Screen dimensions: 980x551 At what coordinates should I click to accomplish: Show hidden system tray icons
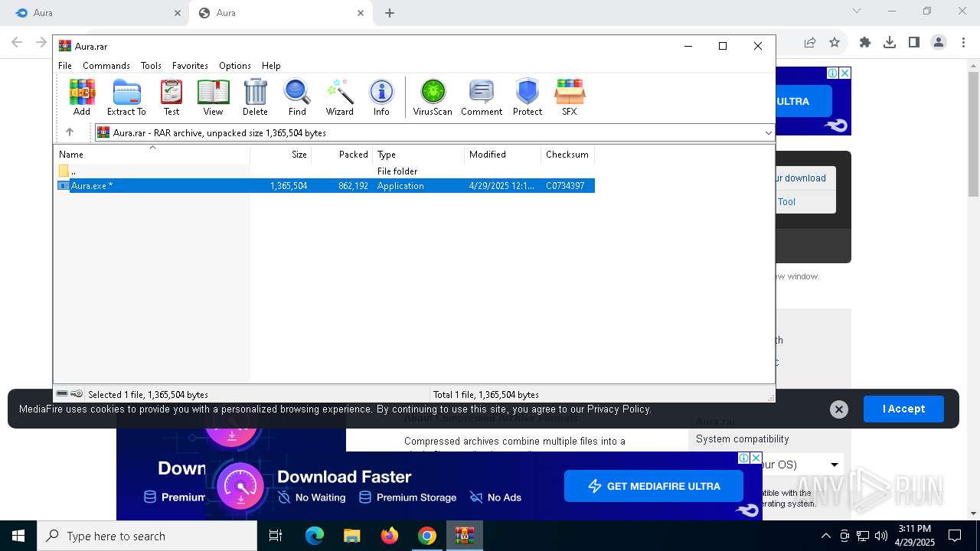[x=826, y=536]
